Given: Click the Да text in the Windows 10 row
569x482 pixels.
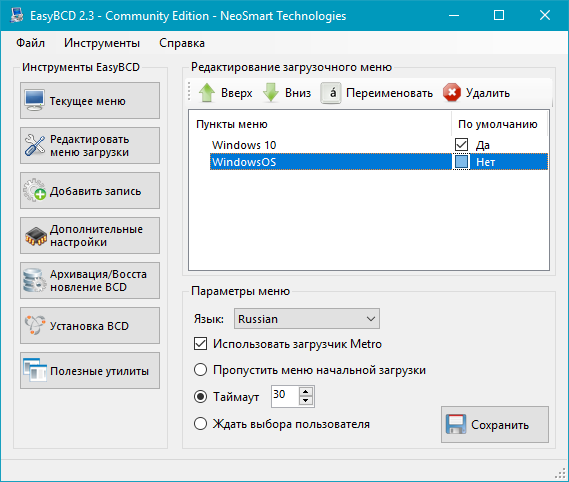Looking at the screenshot, I should pyautogui.click(x=483, y=145).
